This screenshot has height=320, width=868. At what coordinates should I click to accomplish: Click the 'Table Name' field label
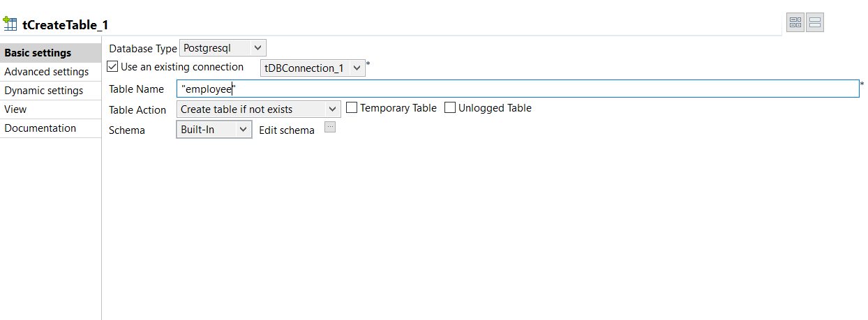(136, 89)
